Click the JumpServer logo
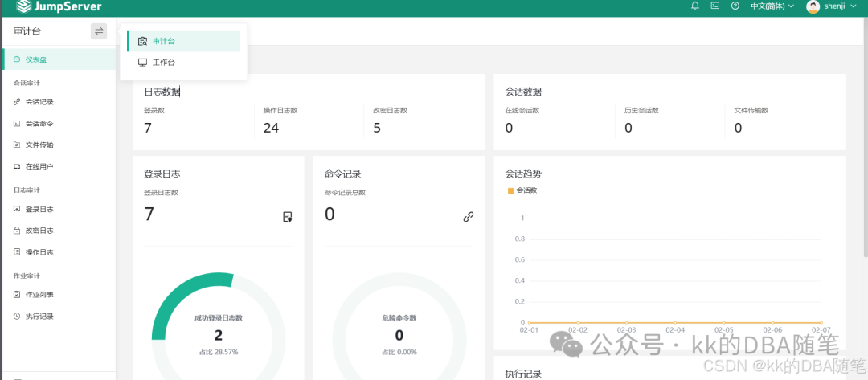 tap(59, 6)
